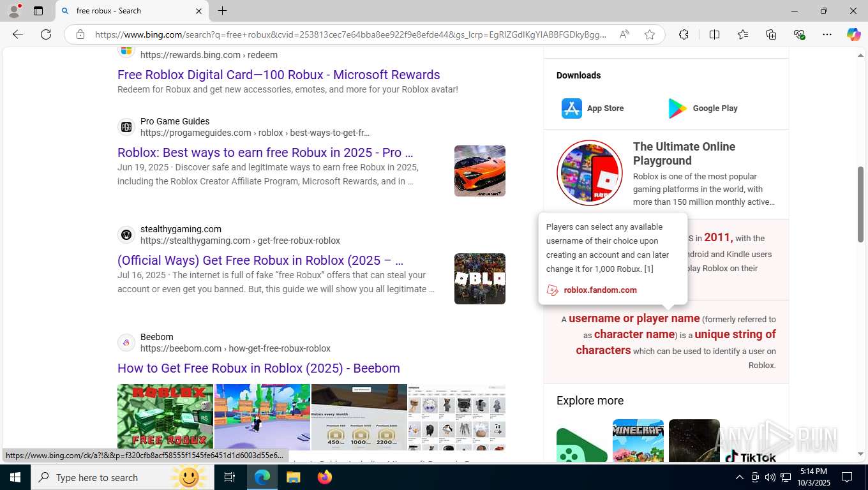Open https://progameguides.com breadcrumb URL
Screen dimensions: 868x490
click(x=255, y=133)
